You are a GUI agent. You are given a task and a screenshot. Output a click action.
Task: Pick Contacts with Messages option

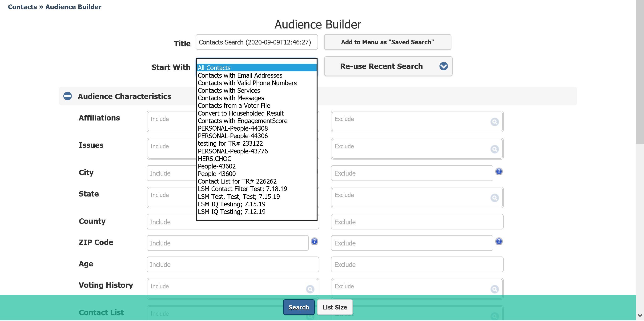tap(257, 98)
